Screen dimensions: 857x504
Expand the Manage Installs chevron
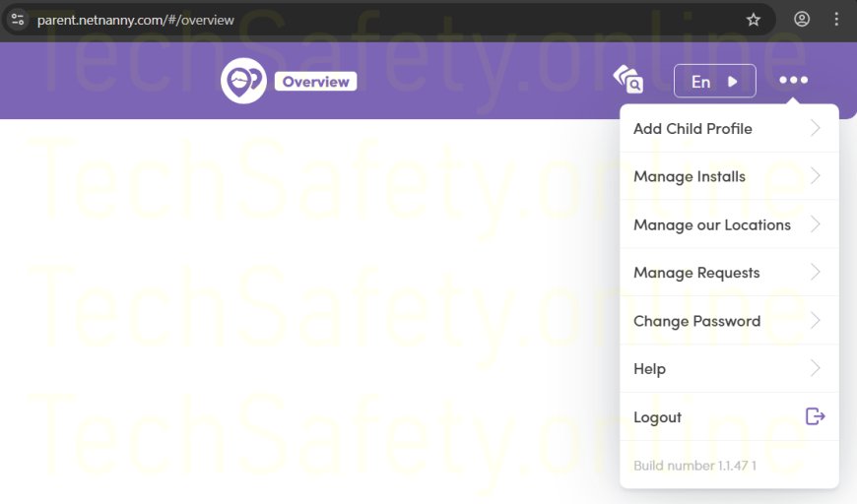(815, 176)
